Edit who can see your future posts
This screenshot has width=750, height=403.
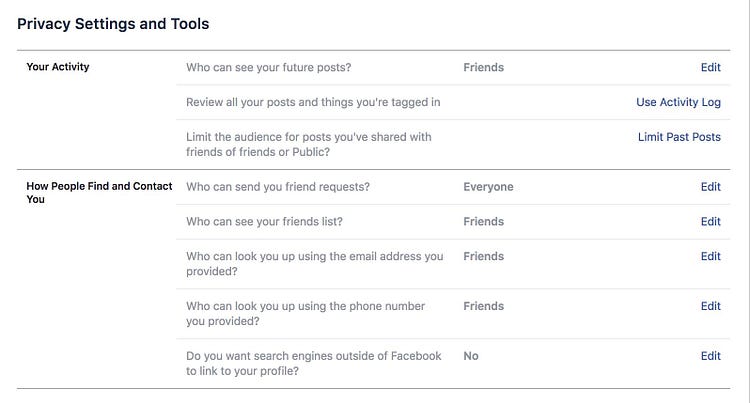[x=710, y=67]
